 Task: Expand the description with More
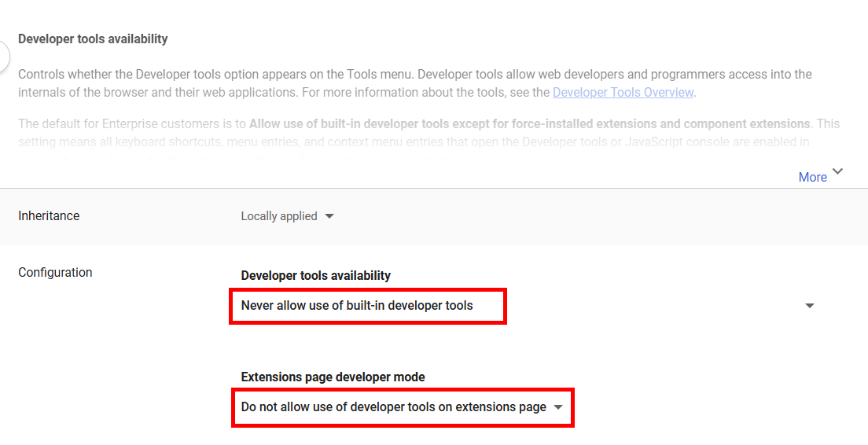point(812,177)
